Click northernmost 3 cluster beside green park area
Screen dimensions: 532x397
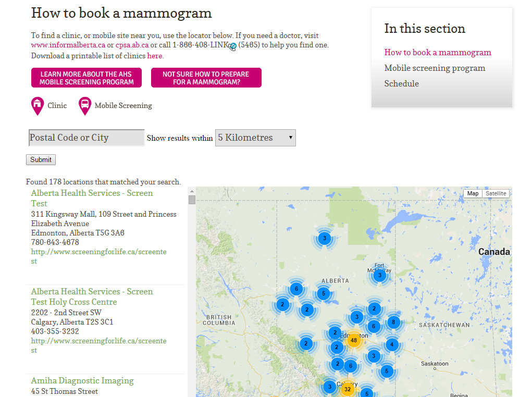pos(324,238)
